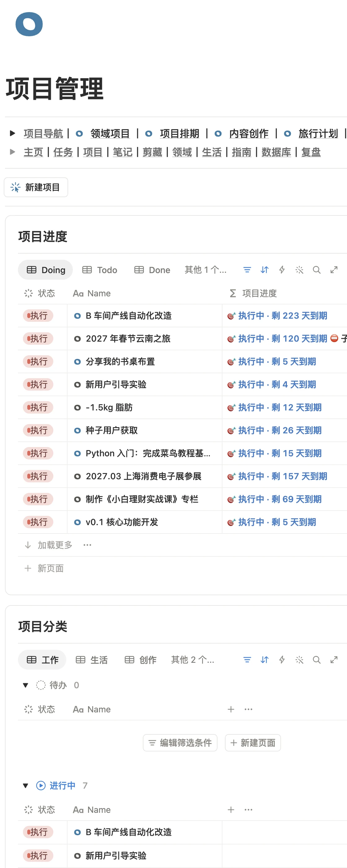
Task: Open the 2027 年春节云南之旅 project
Action: pyautogui.click(x=128, y=339)
